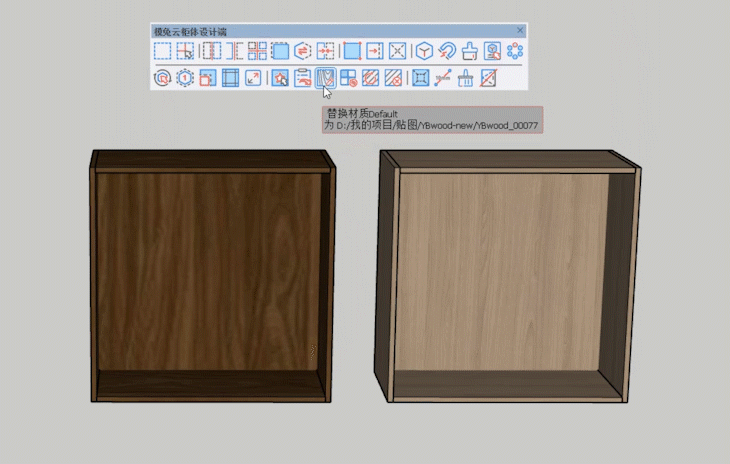Click the hexagon with swap arrows icon
Image resolution: width=730 pixels, height=464 pixels.
pos(303,51)
